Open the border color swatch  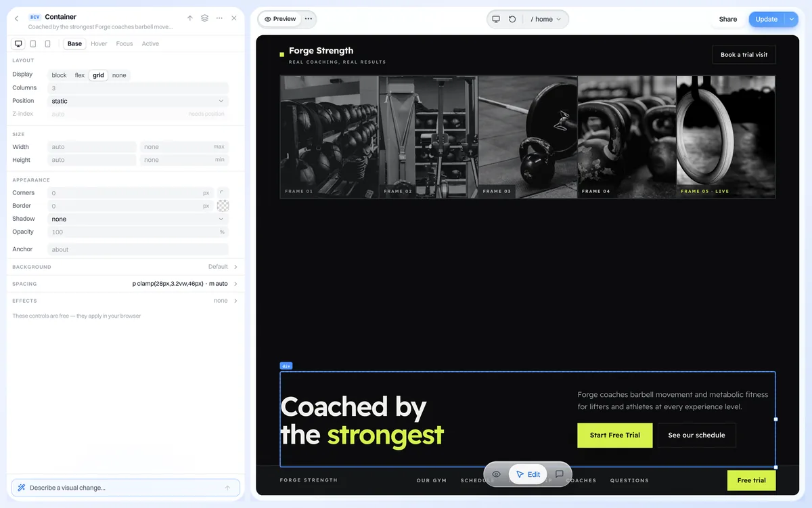coord(223,206)
